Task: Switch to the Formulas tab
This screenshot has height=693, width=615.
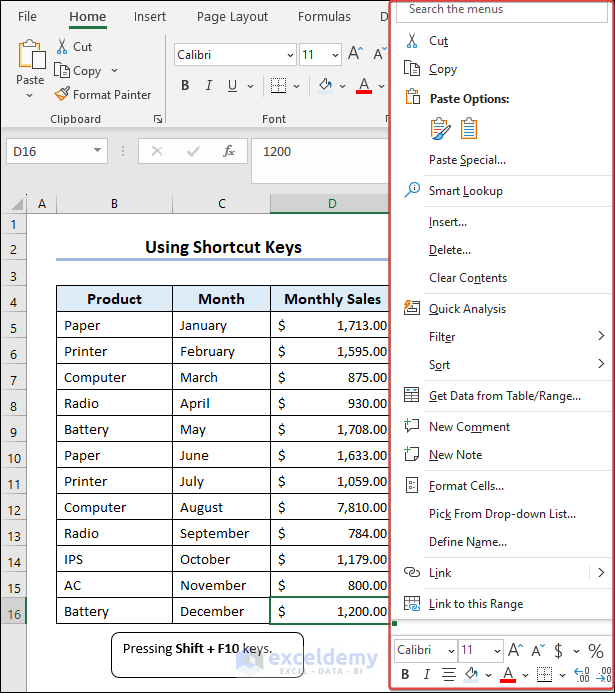Action: (x=324, y=17)
